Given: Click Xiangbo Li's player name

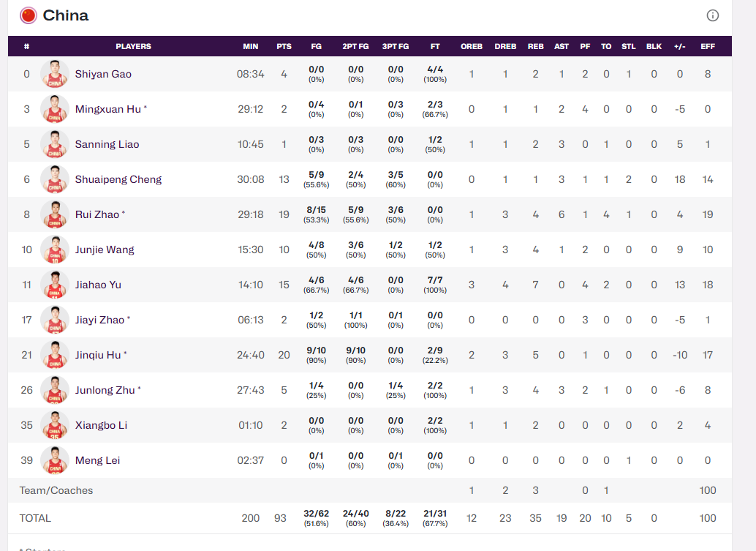Looking at the screenshot, I should tap(101, 425).
